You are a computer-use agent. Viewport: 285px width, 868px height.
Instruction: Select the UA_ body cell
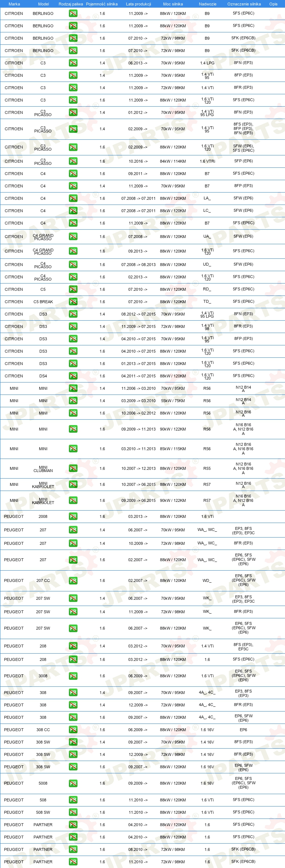tap(207, 237)
